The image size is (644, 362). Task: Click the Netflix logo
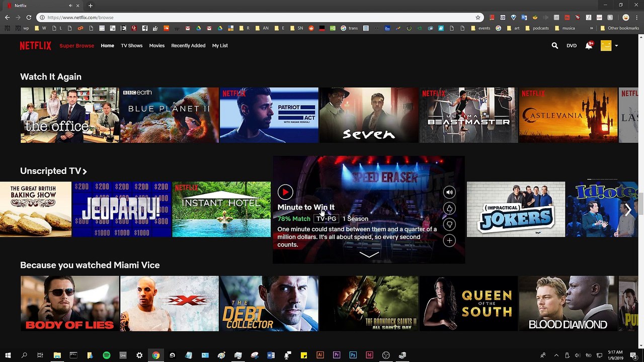point(35,46)
